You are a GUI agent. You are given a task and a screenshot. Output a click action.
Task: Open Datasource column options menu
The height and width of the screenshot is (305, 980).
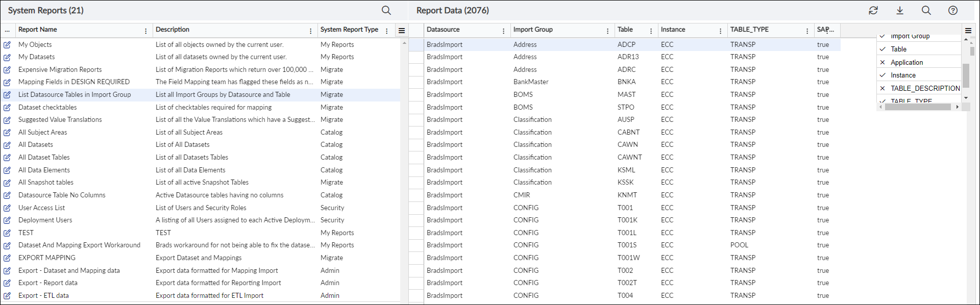pyautogui.click(x=504, y=31)
